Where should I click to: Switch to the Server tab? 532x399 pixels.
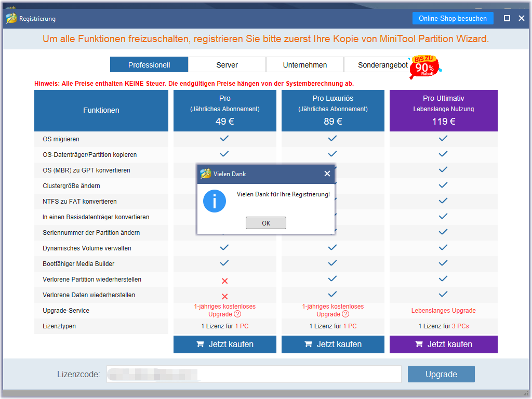[227, 64]
